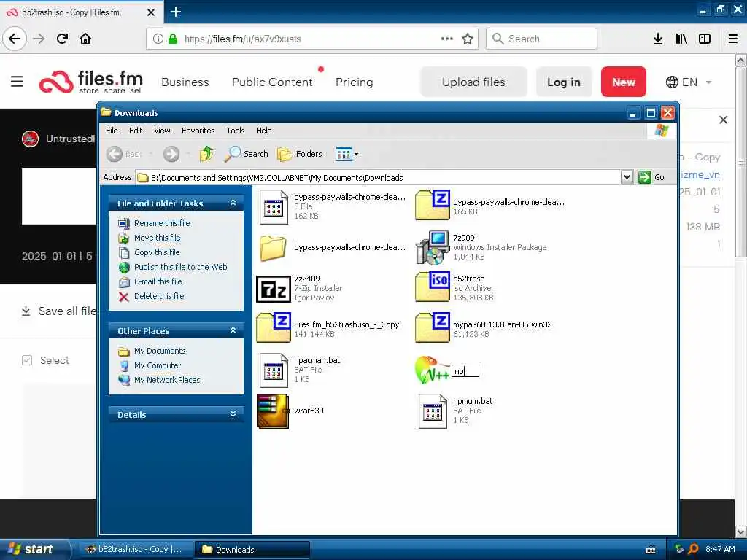Open a new browser tab
Image resolution: width=747 pixels, height=560 pixels.
(x=176, y=12)
